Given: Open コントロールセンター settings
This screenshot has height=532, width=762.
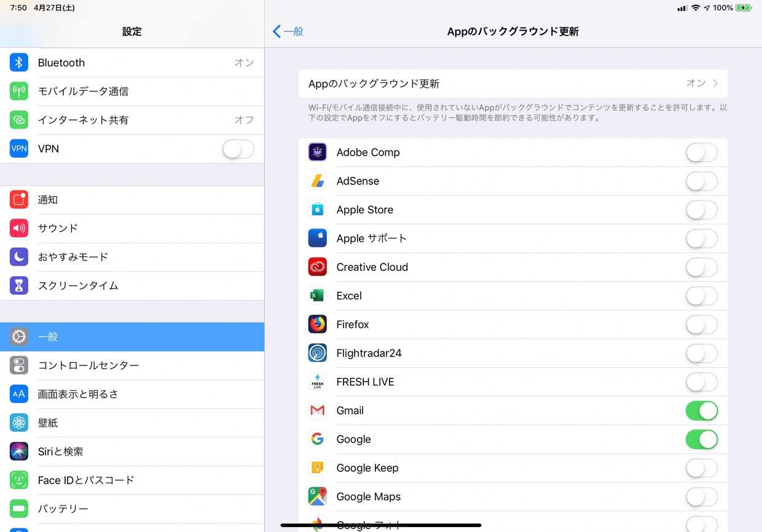Looking at the screenshot, I should pyautogui.click(x=132, y=366).
